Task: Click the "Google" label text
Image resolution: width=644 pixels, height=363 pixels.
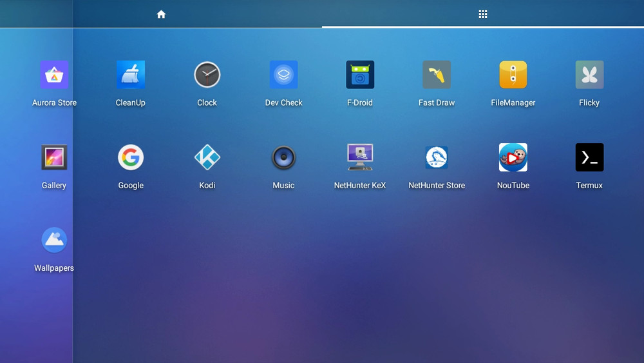Action: pos(131,186)
